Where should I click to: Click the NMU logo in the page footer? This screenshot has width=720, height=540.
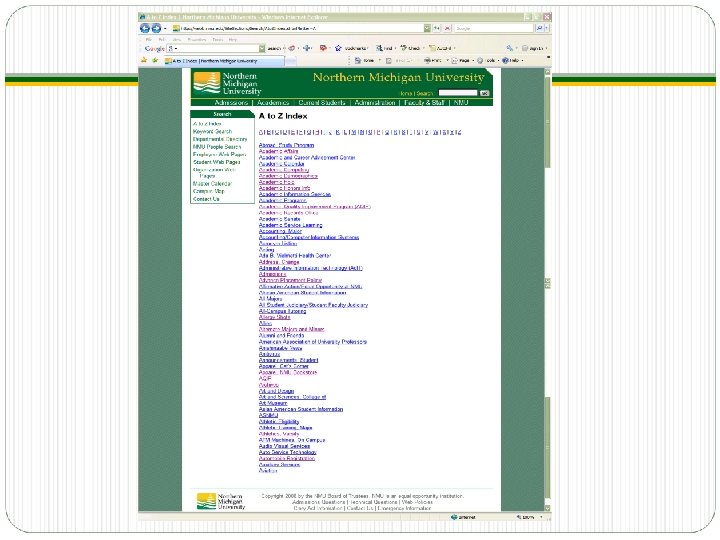click(221, 501)
